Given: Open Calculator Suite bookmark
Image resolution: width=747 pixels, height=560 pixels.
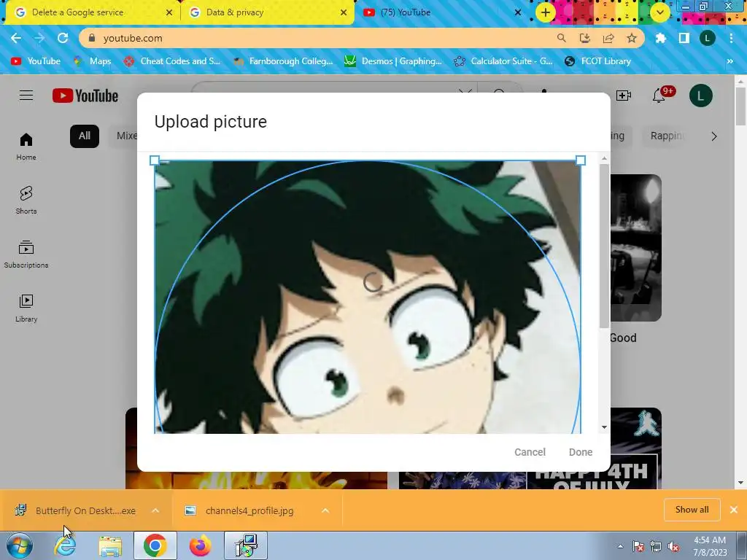Looking at the screenshot, I should tap(503, 61).
